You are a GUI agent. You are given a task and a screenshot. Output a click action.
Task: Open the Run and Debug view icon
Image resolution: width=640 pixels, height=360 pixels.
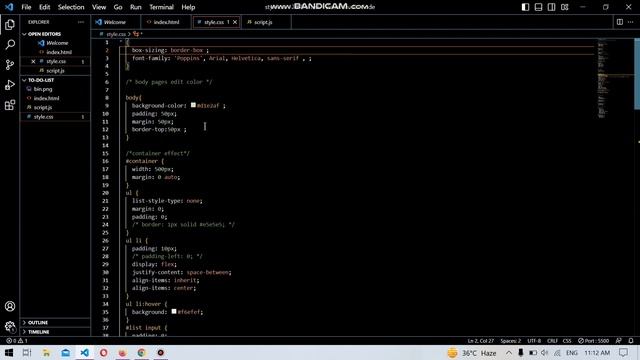tap(10, 85)
